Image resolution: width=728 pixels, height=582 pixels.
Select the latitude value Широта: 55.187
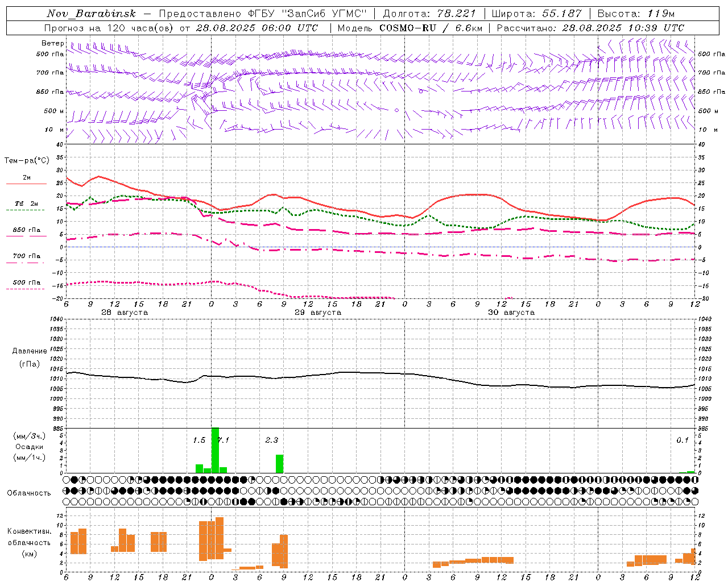pos(537,14)
